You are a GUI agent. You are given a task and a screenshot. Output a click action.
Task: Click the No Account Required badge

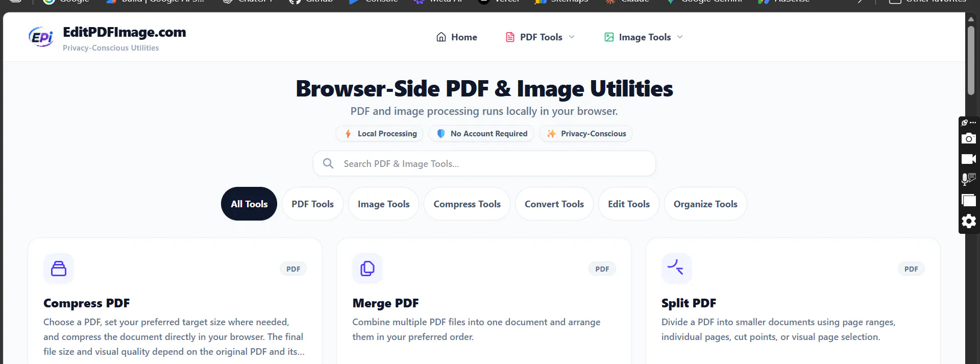pyautogui.click(x=481, y=134)
